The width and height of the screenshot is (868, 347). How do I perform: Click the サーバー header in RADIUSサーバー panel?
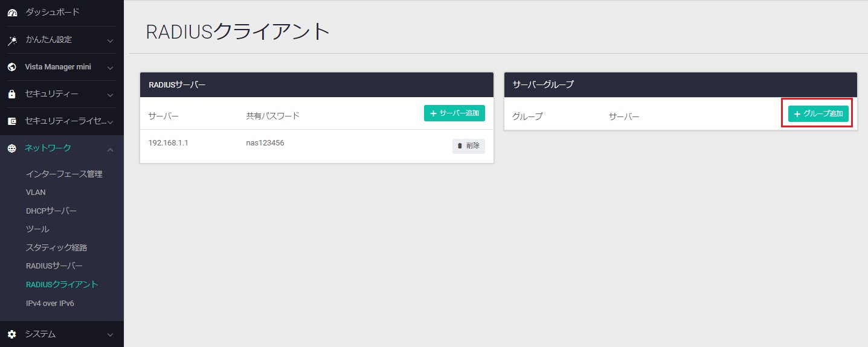point(164,116)
